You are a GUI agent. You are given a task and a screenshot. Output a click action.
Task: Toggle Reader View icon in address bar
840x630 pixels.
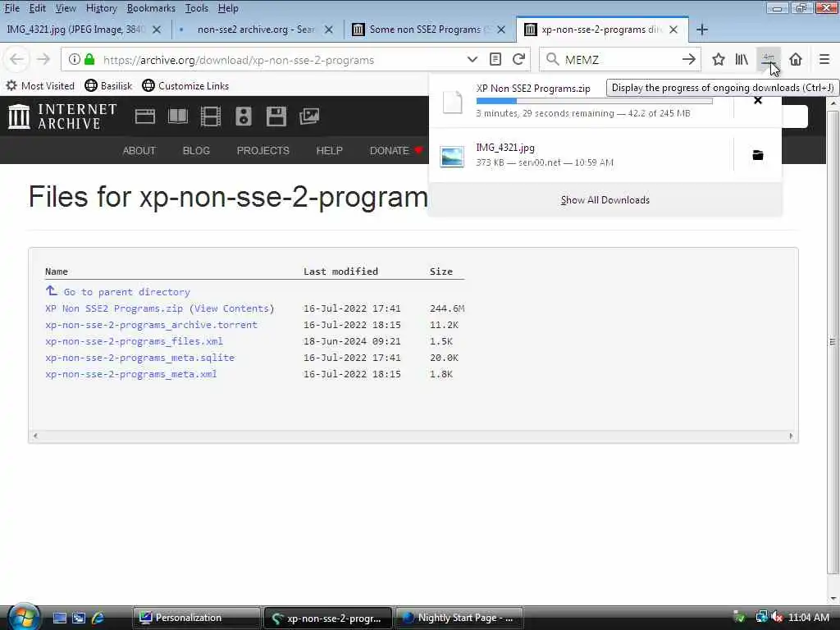pos(495,59)
